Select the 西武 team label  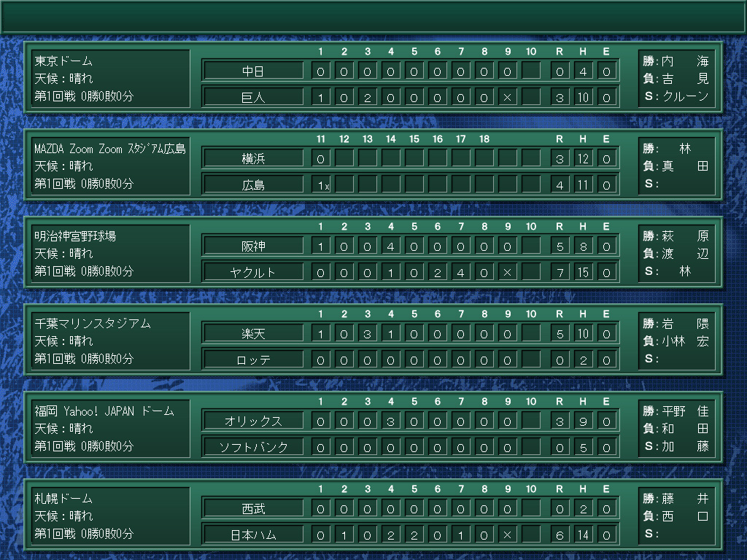point(253,509)
